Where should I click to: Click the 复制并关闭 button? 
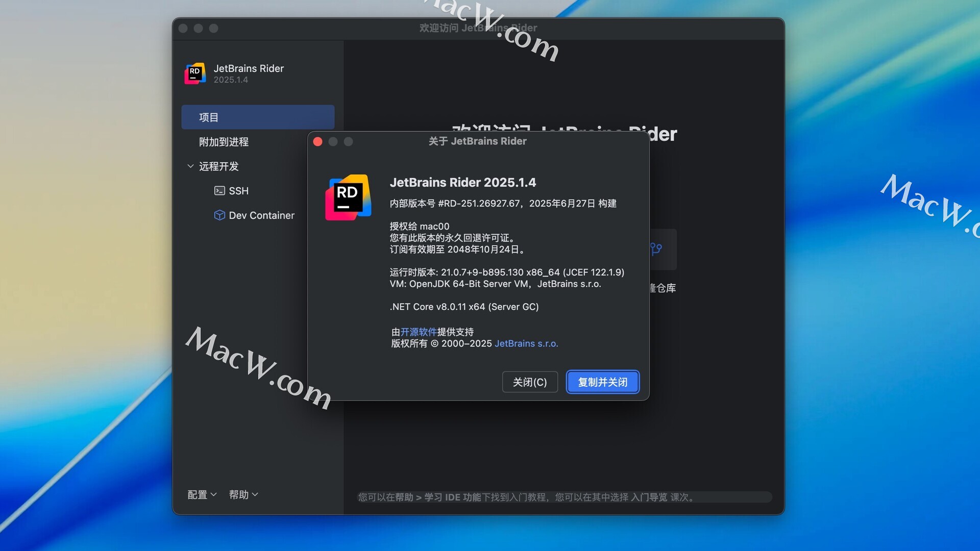603,382
